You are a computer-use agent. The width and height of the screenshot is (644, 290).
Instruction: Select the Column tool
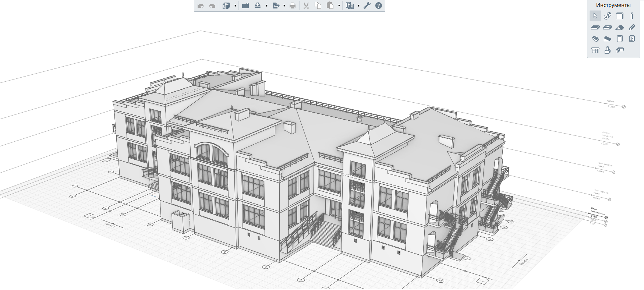[632, 16]
